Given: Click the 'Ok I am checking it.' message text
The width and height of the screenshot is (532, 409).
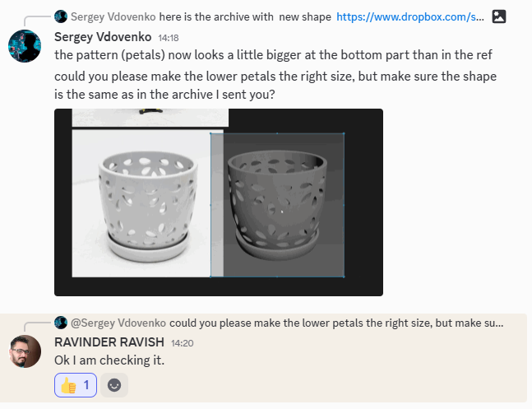Looking at the screenshot, I should tap(109, 360).
